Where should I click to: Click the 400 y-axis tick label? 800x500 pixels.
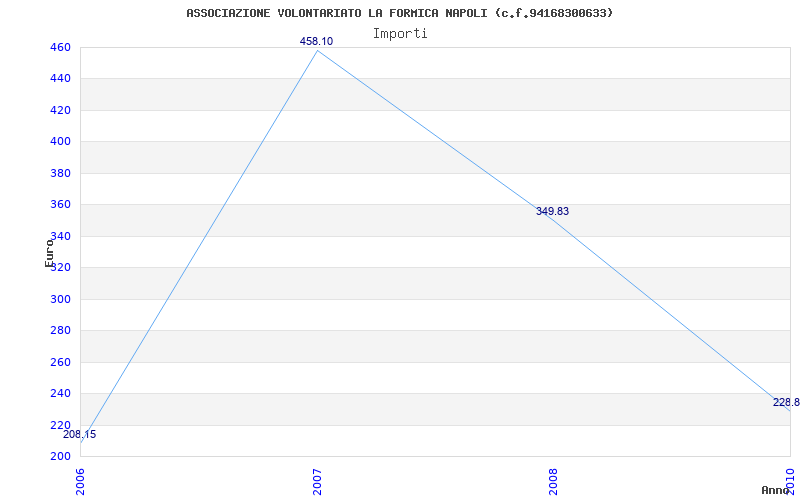[60, 141]
